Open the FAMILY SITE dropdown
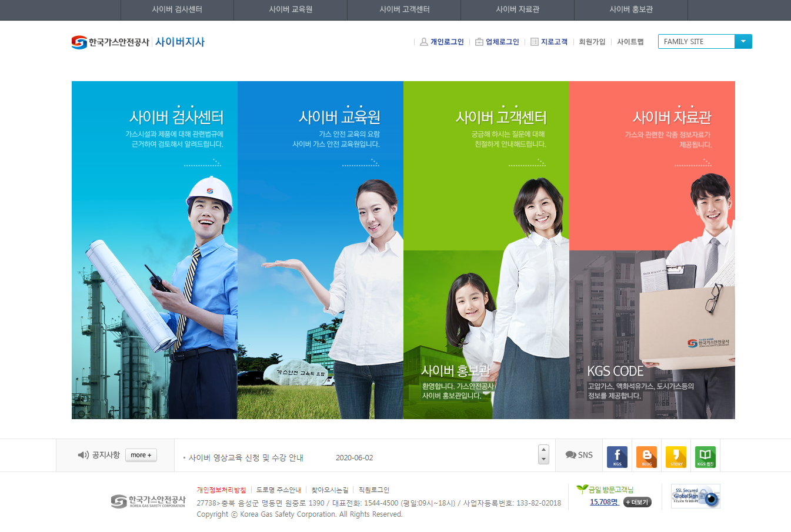Viewport: 791px width, 532px height. click(x=743, y=41)
